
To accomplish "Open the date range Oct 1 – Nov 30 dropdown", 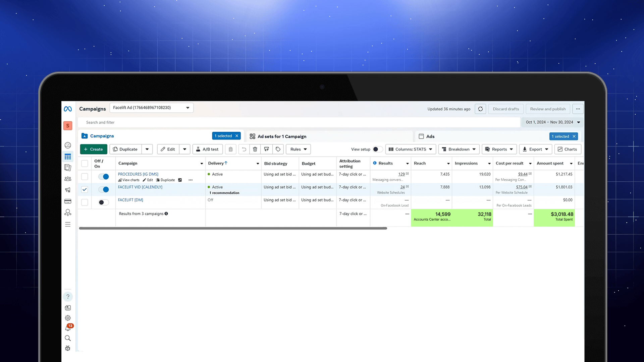I will [552, 122].
